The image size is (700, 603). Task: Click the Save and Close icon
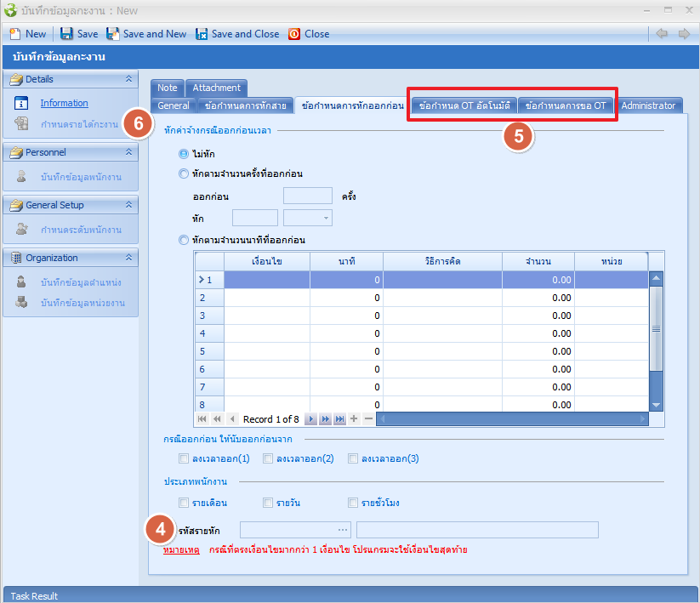tap(202, 34)
